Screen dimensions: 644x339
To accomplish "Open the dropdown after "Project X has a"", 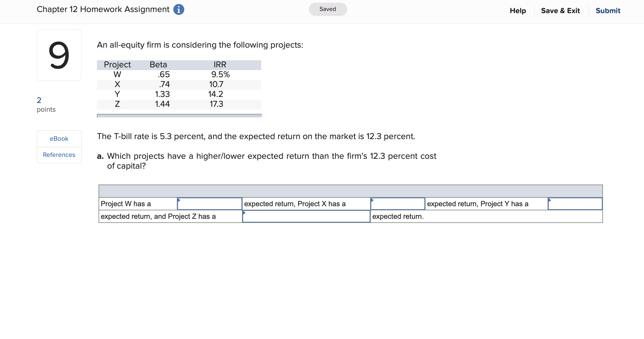I will tap(397, 204).
